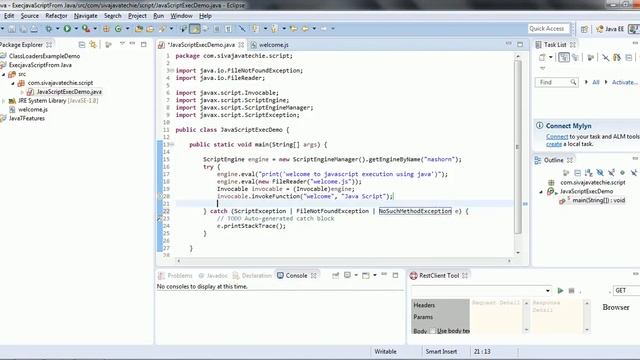640x360 pixels.
Task: Toggle Categorized view in Task List toolbar
Action: coord(564,58)
